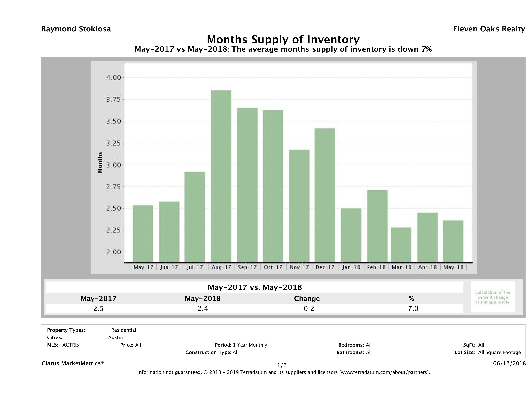This screenshot has width=532, height=404.
Task: Click the Raymond Stoklosa name
Action: (x=76, y=29)
